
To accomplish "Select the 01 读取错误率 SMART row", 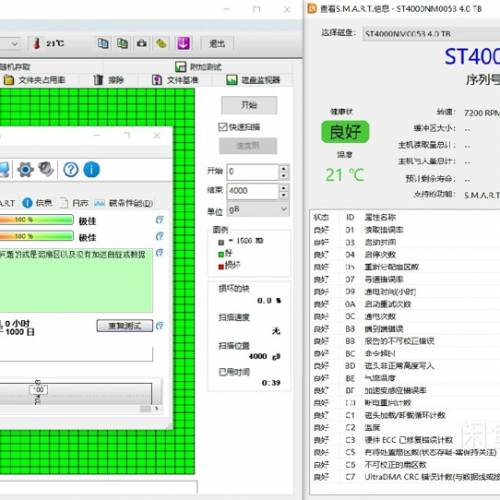I will point(405,230).
